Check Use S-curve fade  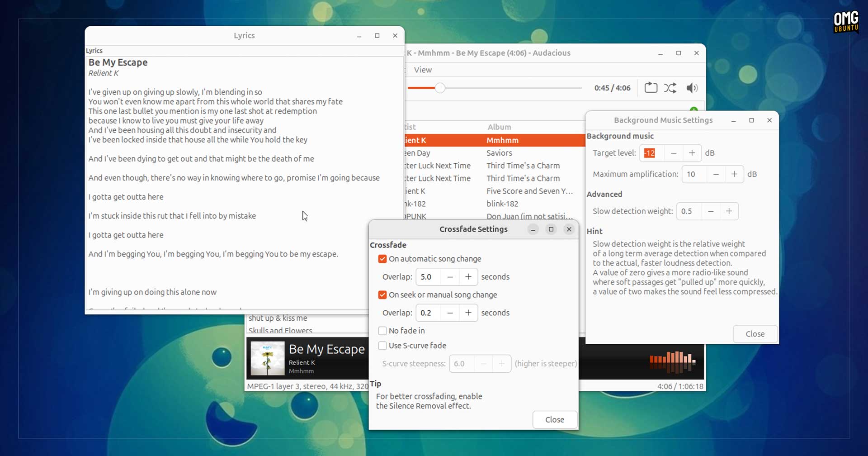[382, 346]
